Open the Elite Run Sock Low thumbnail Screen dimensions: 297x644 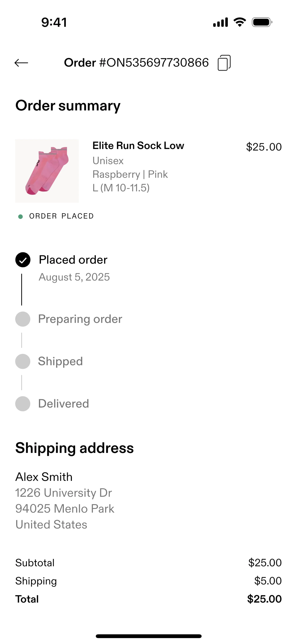tap(47, 171)
